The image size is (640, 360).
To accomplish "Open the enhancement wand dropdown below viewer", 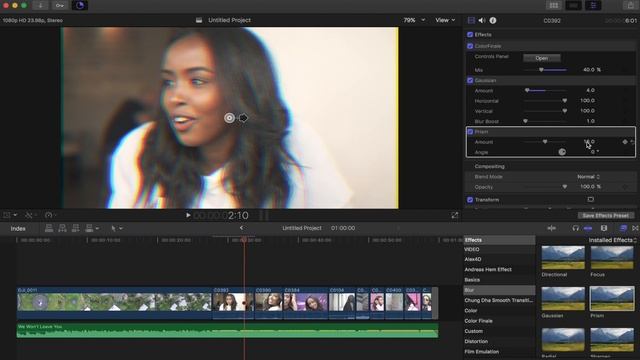I will point(31,215).
